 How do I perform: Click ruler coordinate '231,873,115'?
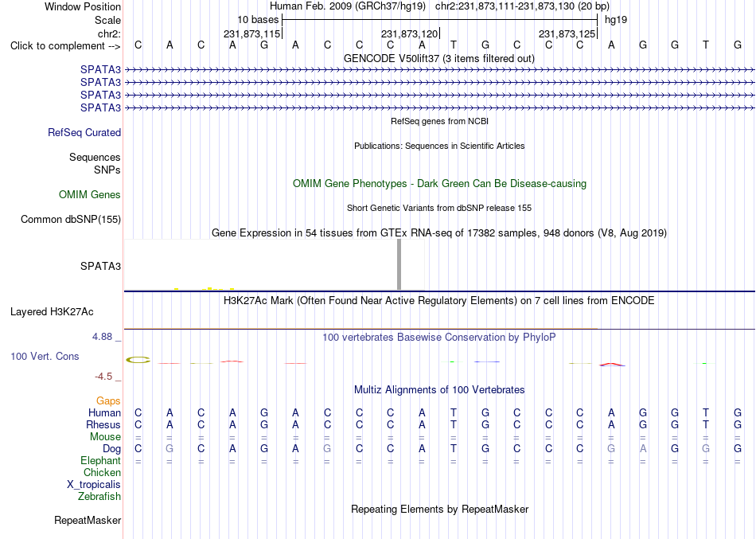[x=251, y=33]
